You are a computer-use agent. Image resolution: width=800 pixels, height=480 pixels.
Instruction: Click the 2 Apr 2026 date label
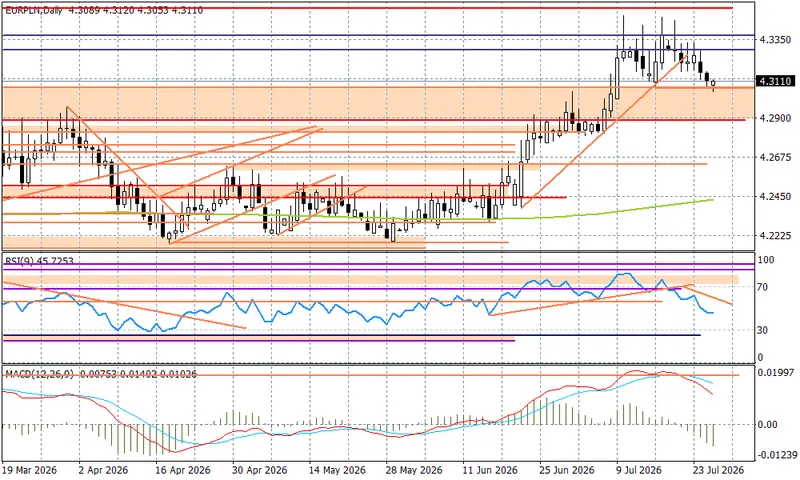(104, 470)
